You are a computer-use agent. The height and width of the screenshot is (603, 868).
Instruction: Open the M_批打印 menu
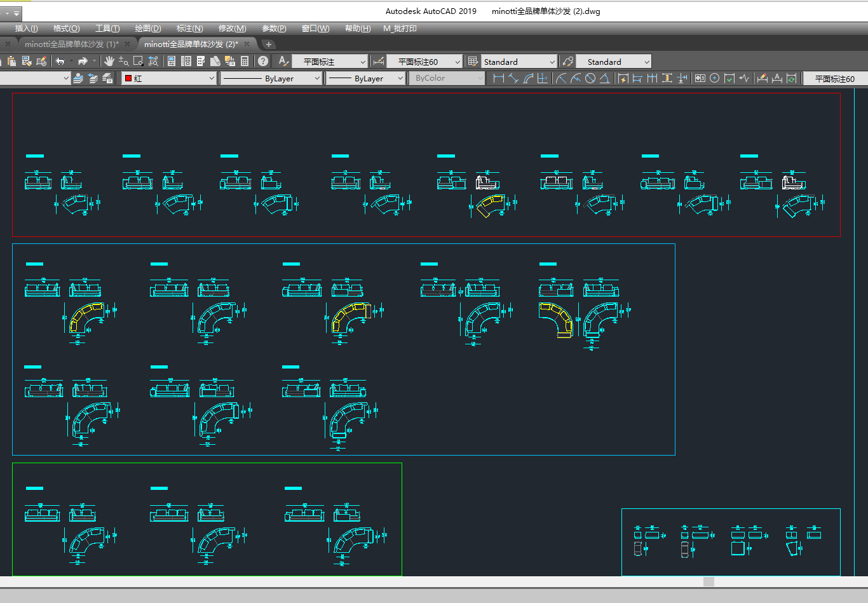(400, 29)
